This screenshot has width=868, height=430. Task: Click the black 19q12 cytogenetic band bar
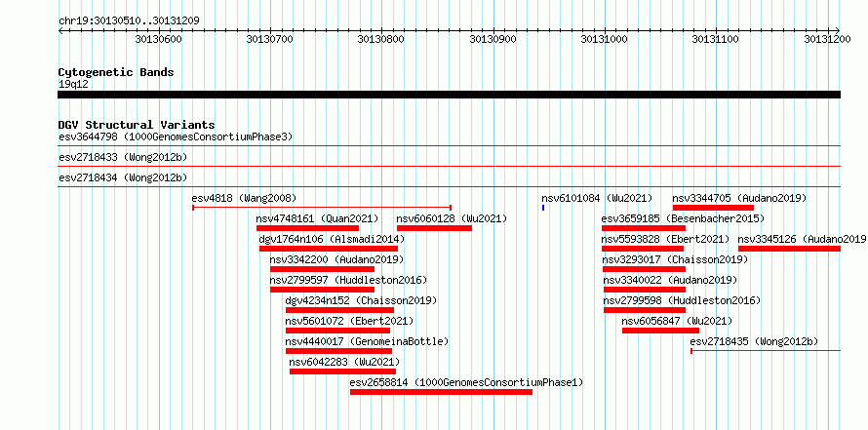tap(449, 95)
